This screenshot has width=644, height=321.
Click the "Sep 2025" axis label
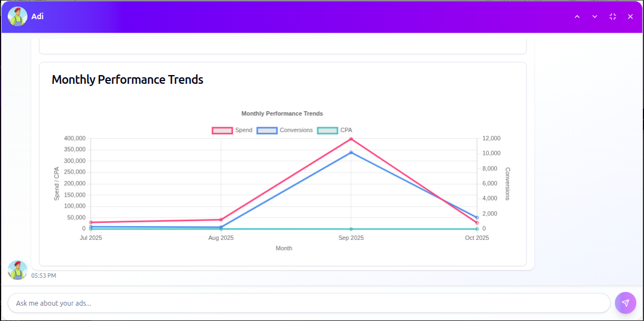click(x=351, y=238)
